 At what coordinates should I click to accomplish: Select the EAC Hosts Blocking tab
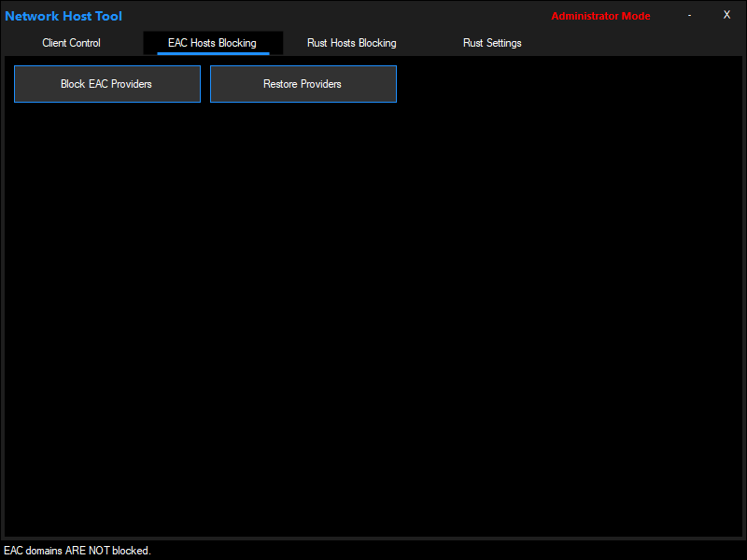point(212,43)
